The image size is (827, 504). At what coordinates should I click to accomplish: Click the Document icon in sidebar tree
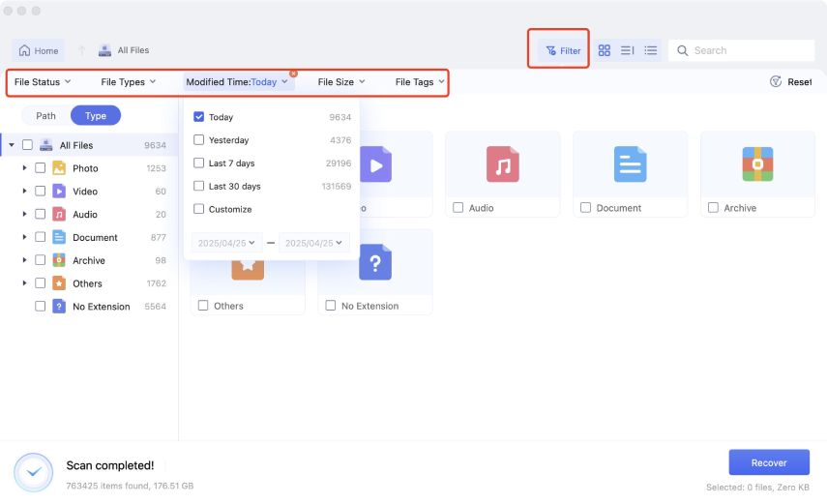[x=59, y=237]
